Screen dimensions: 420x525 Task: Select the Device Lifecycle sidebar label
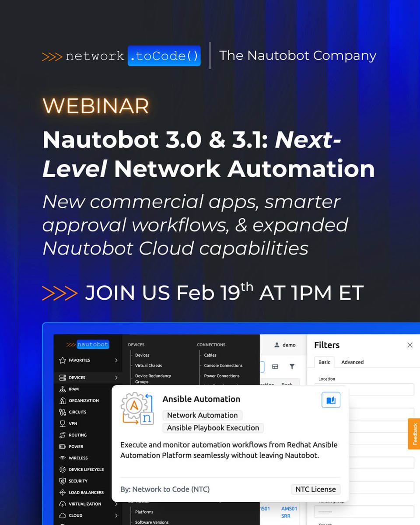[86, 469]
